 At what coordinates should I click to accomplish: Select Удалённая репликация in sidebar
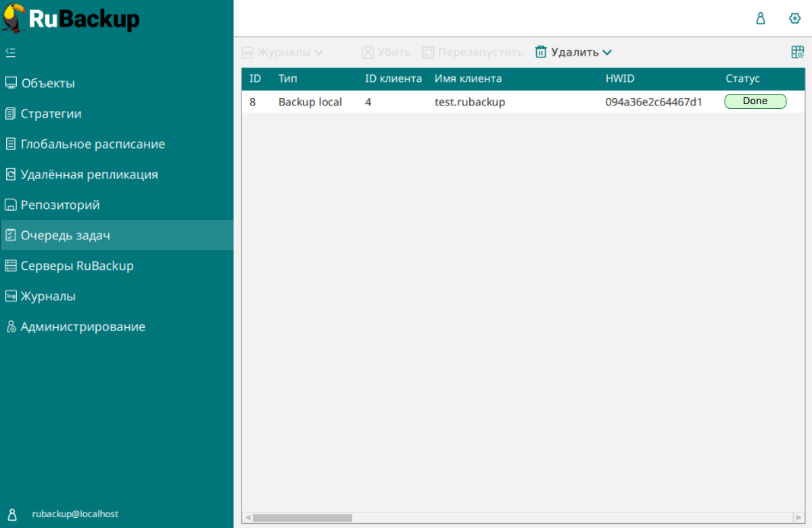[89, 174]
